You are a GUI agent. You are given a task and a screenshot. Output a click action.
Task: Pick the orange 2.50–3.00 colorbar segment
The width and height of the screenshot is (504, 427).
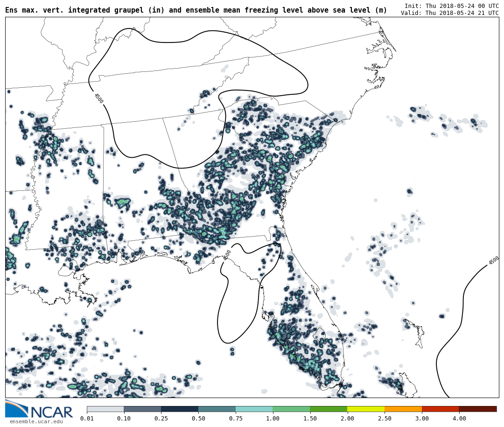click(403, 409)
